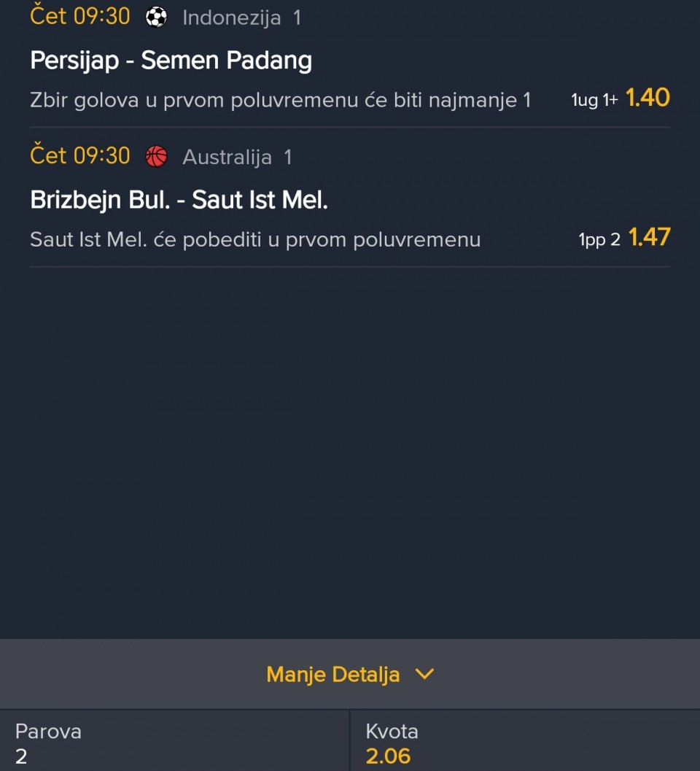700x771 pixels.
Task: Click the Australija 1 league label
Action: click(237, 157)
